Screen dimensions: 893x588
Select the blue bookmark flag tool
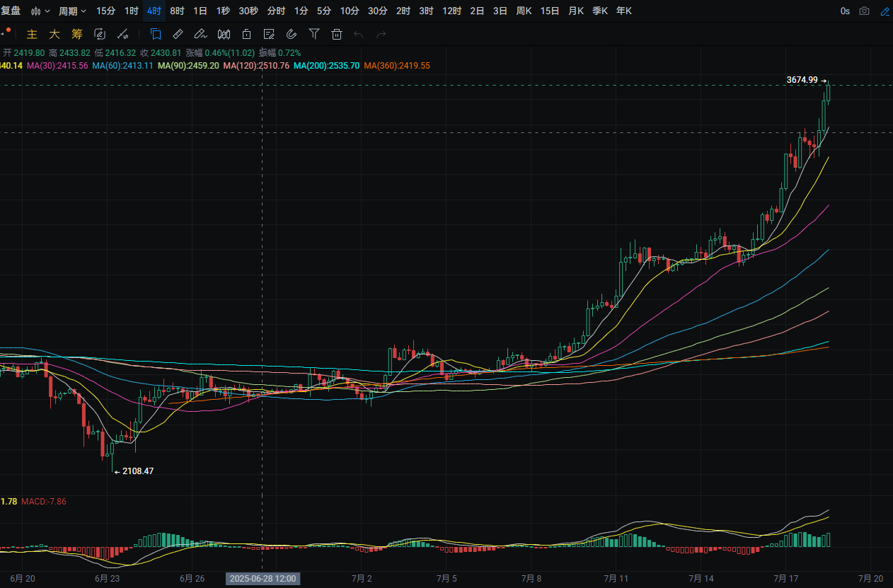(x=156, y=34)
